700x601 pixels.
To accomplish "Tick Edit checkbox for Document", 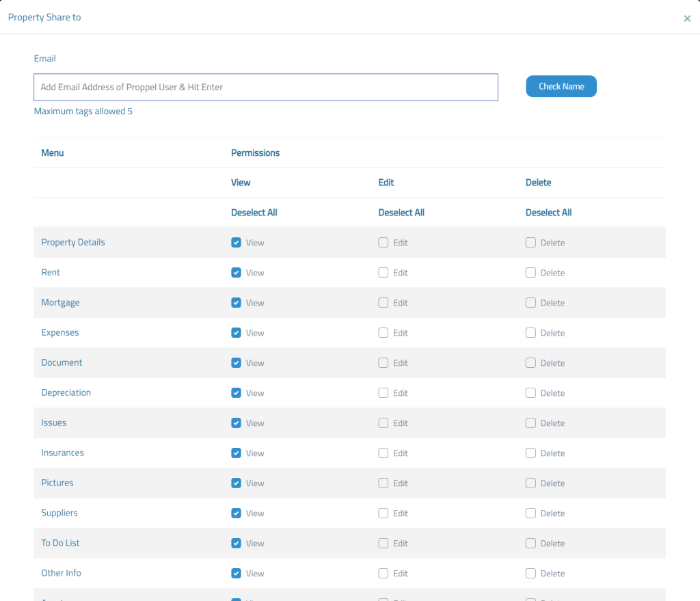I will coord(383,363).
